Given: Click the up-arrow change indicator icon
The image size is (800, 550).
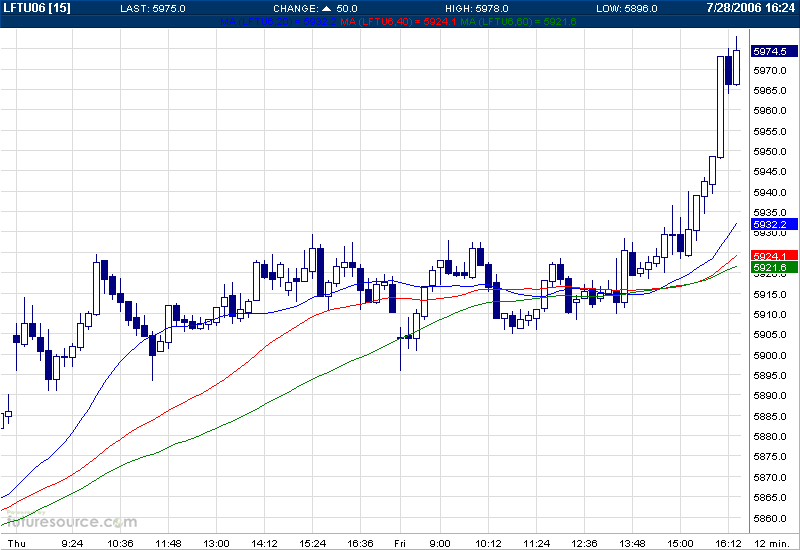Looking at the screenshot, I should click(327, 9).
